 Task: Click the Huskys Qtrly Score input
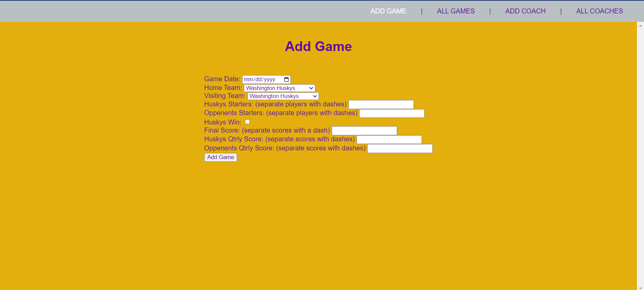[389, 140]
